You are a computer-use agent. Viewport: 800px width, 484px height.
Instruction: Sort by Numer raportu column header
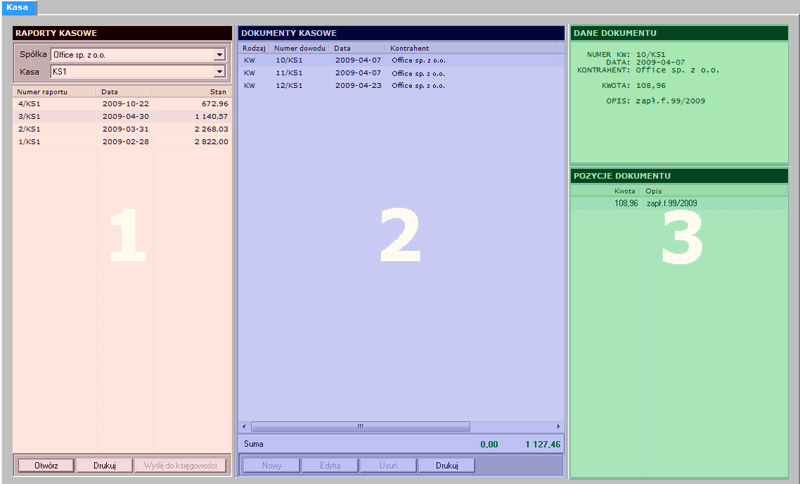[55, 92]
